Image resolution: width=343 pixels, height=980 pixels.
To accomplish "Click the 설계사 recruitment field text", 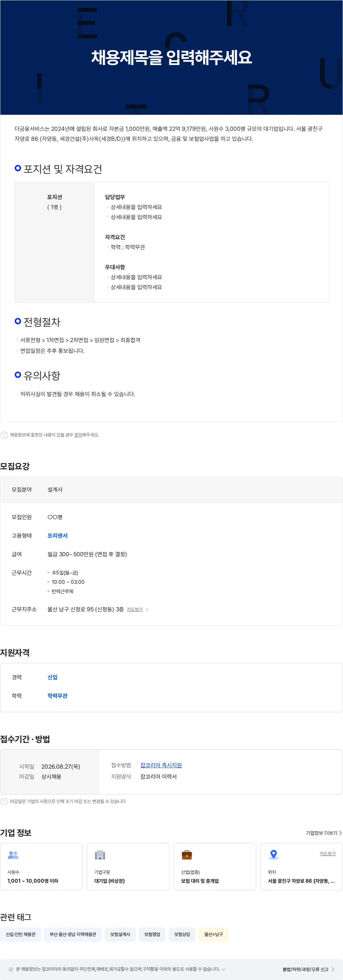I will pyautogui.click(x=55, y=489).
